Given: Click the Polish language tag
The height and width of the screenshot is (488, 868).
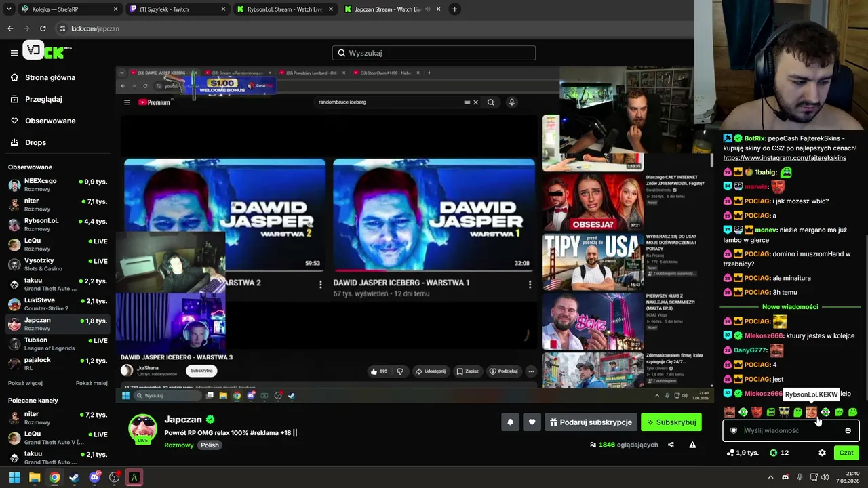Looking at the screenshot, I should (x=210, y=445).
